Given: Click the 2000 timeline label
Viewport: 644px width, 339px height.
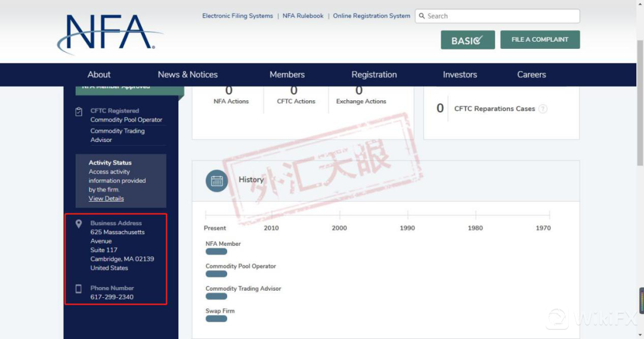Looking at the screenshot, I should (339, 228).
